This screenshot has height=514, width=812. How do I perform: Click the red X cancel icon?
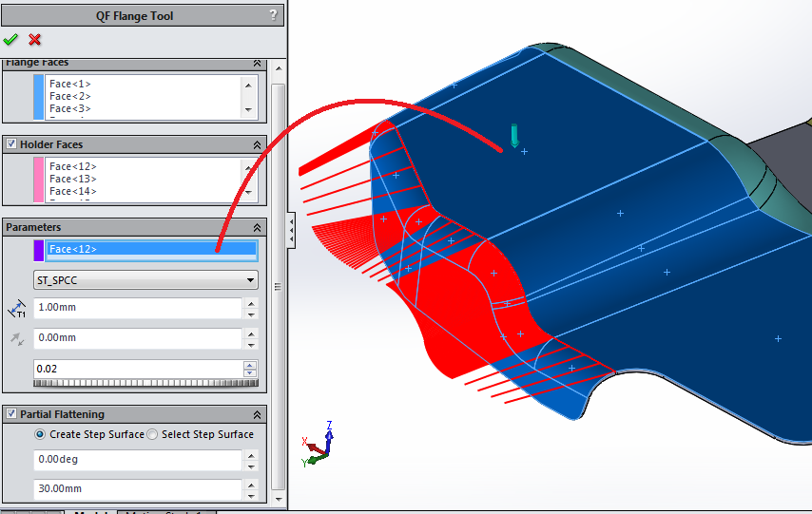[x=35, y=39]
